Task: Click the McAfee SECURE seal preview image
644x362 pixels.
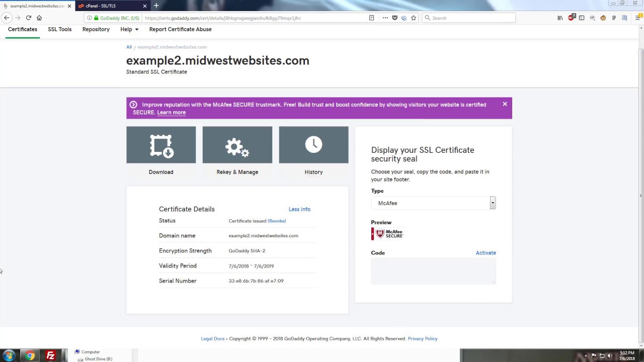Action: pyautogui.click(x=387, y=234)
